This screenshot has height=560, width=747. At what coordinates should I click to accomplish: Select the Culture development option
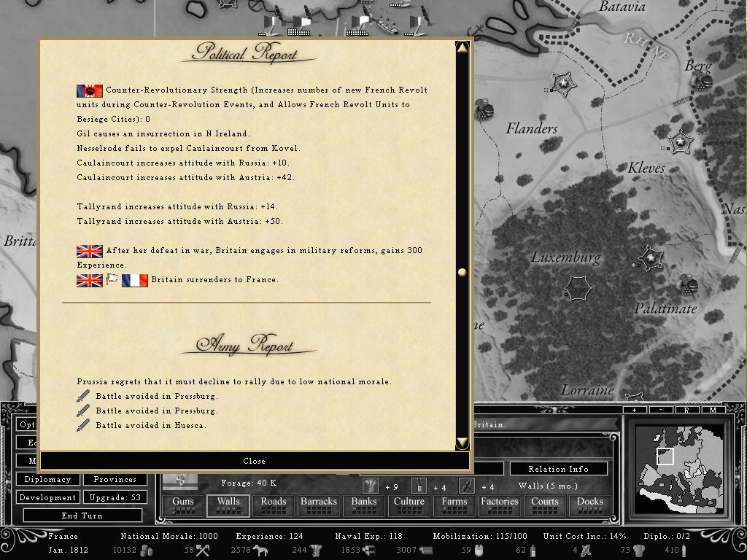(409, 506)
